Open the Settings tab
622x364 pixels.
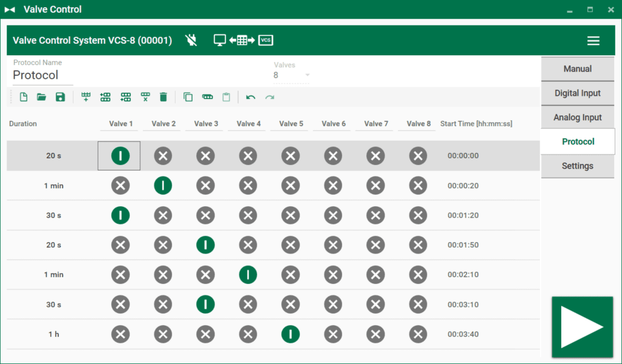coord(577,166)
